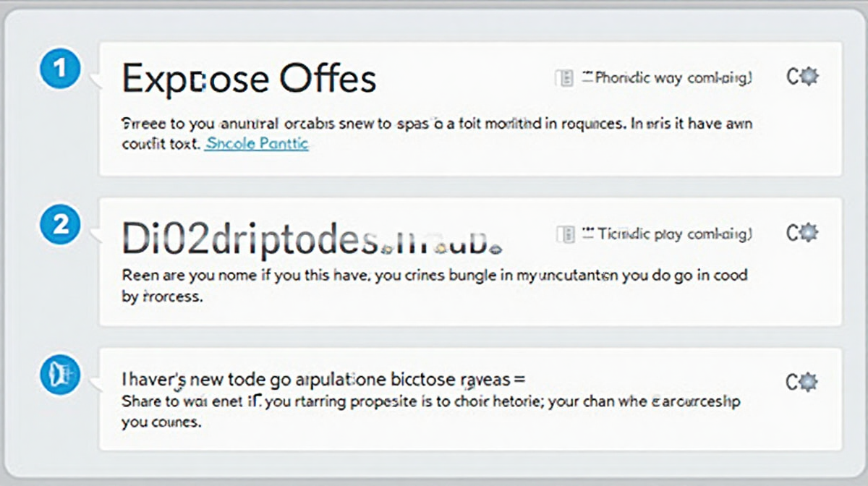Open gear settings on Expose Offes card

[x=809, y=76]
